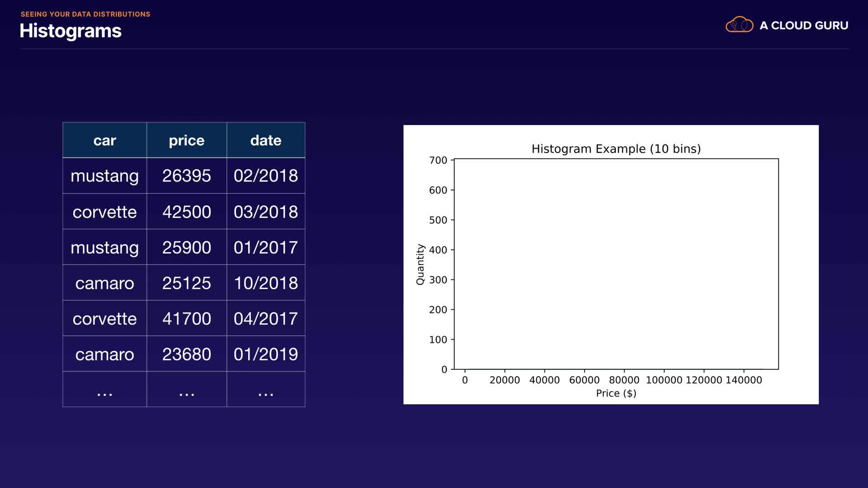
Task: Select the date column header
Action: [x=266, y=141]
